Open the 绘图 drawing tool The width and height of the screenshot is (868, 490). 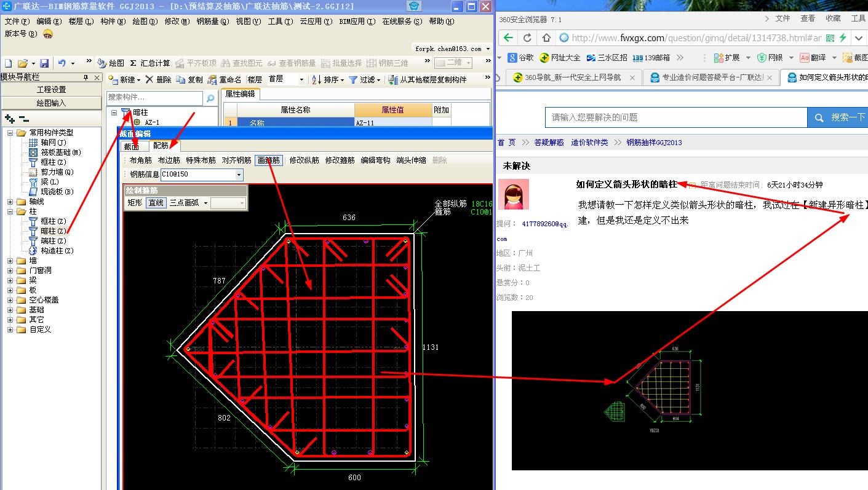111,63
